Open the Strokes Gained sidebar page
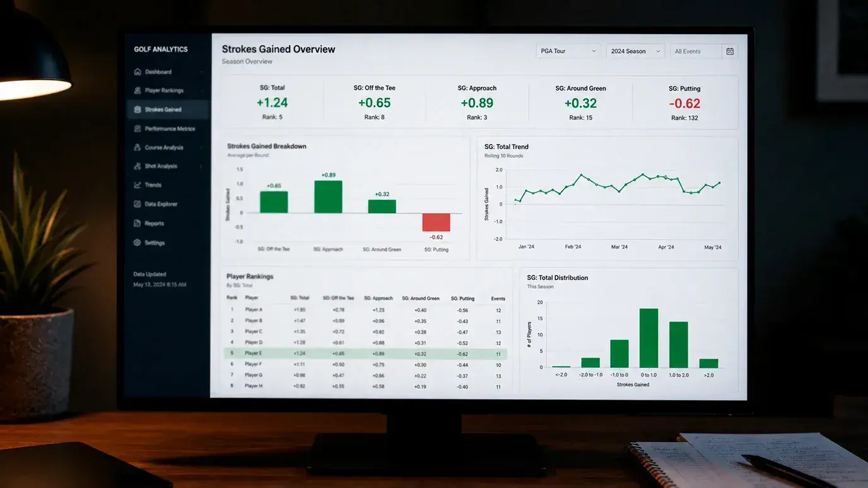The height and width of the screenshot is (488, 868). [x=167, y=110]
